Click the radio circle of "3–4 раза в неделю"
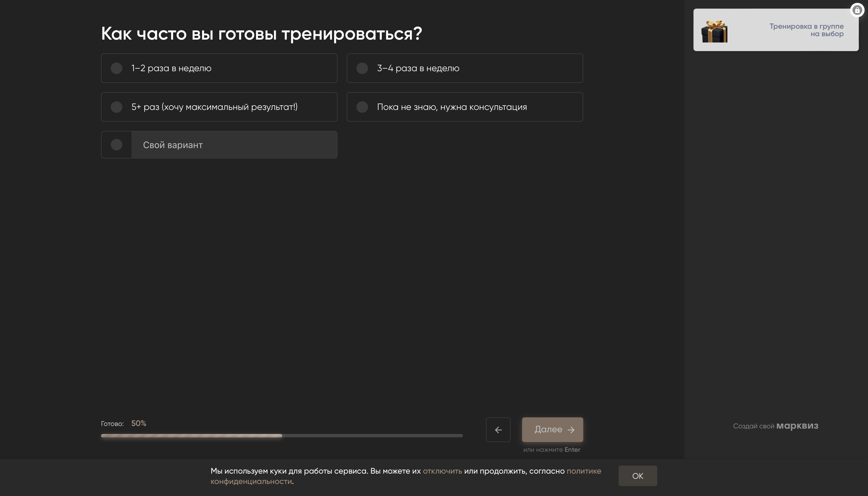 (362, 68)
